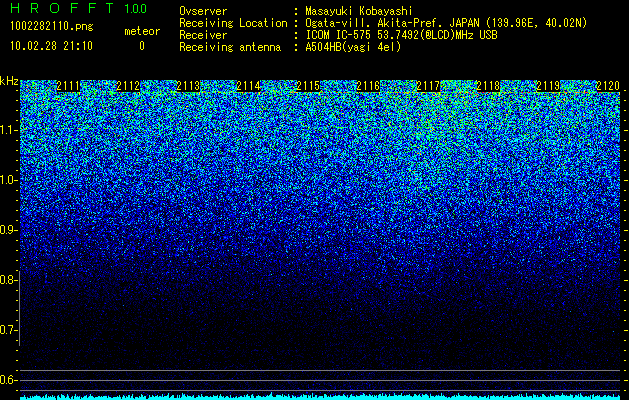This screenshot has width=629, height=400.
Task: Click the date stamp 10.02.28 21:10
Action: 51,46
